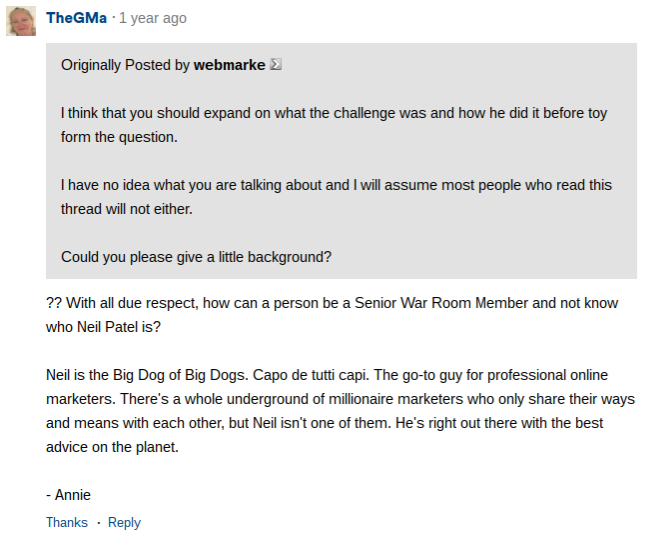665x537 pixels.
Task: Open TheGMa username profile link
Action: (76, 18)
